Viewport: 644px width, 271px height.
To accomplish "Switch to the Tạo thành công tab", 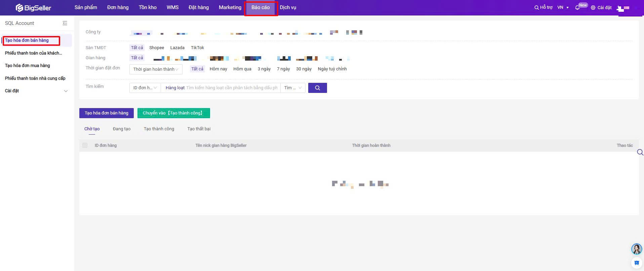I will tap(159, 129).
